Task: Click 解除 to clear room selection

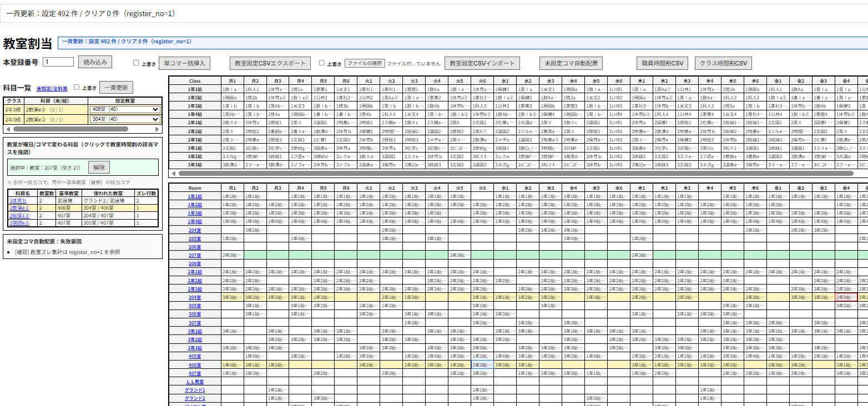Action: 99,167
